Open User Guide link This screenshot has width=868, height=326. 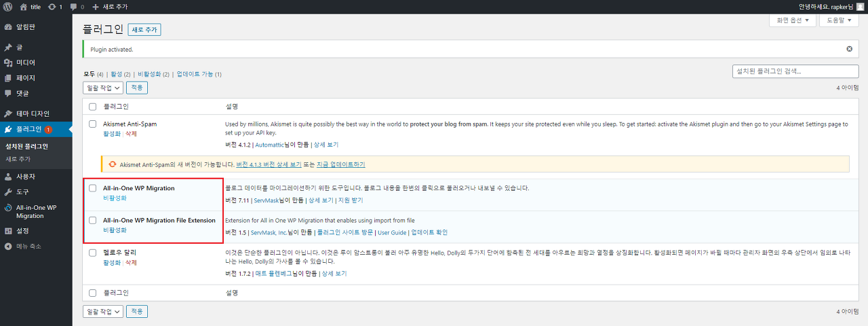click(x=392, y=232)
